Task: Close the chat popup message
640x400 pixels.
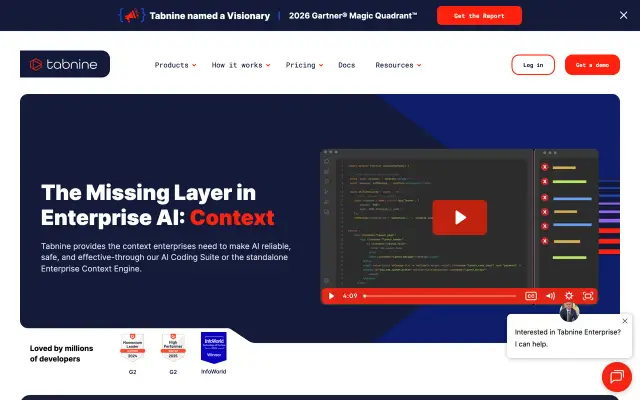Action: [625, 321]
